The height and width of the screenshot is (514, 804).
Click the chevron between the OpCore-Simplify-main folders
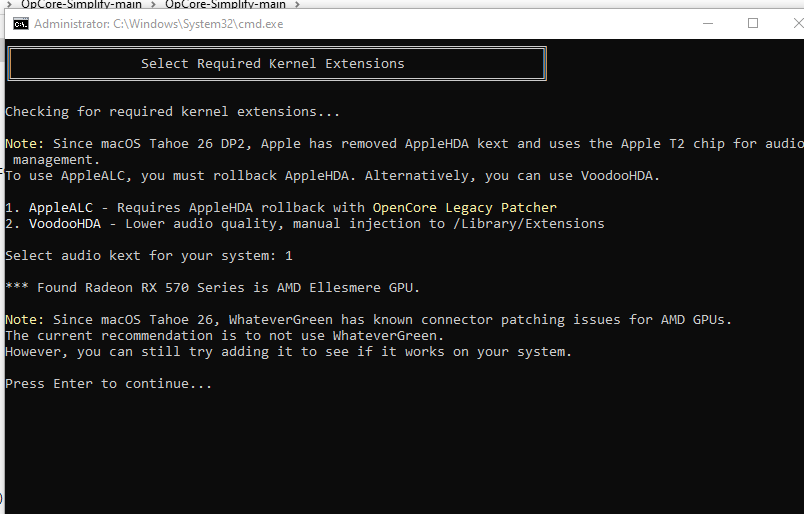coord(154,4)
